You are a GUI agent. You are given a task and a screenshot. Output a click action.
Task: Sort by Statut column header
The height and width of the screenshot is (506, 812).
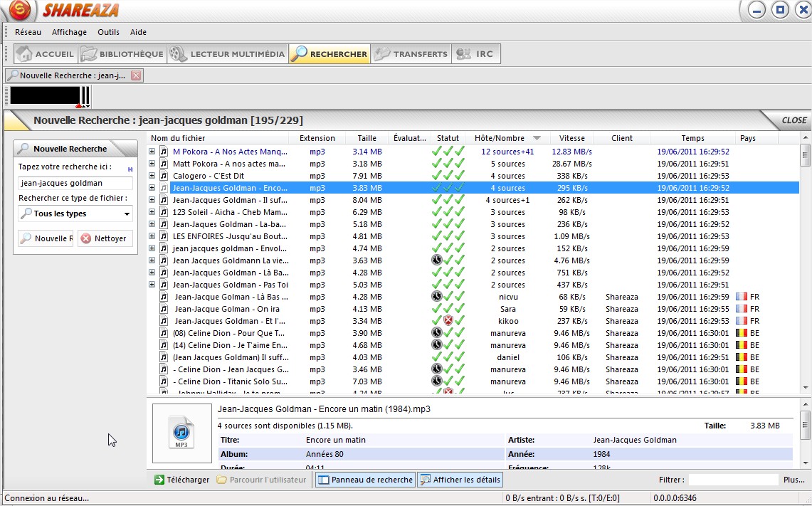[x=448, y=138]
